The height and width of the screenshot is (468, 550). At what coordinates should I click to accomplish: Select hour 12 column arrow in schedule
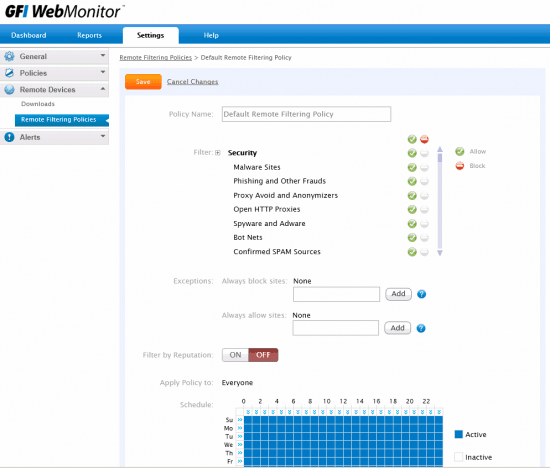(348, 412)
